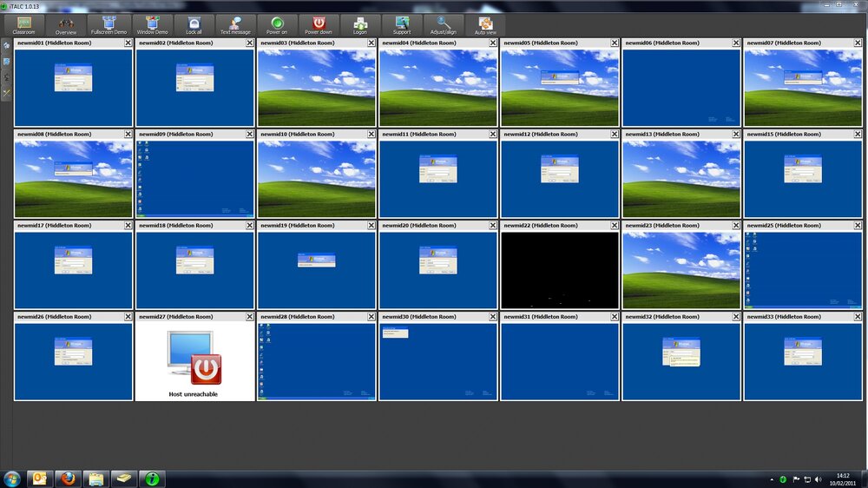The width and height of the screenshot is (868, 488).
Task: Open Windows Explorer from taskbar
Action: point(96,478)
